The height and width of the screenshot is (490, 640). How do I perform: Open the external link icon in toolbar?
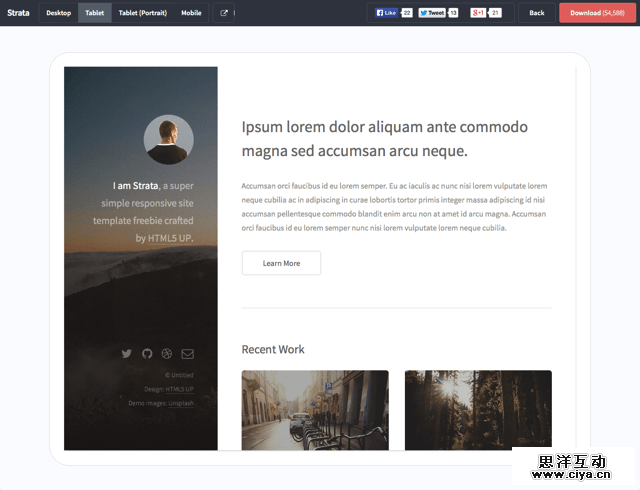(x=224, y=13)
